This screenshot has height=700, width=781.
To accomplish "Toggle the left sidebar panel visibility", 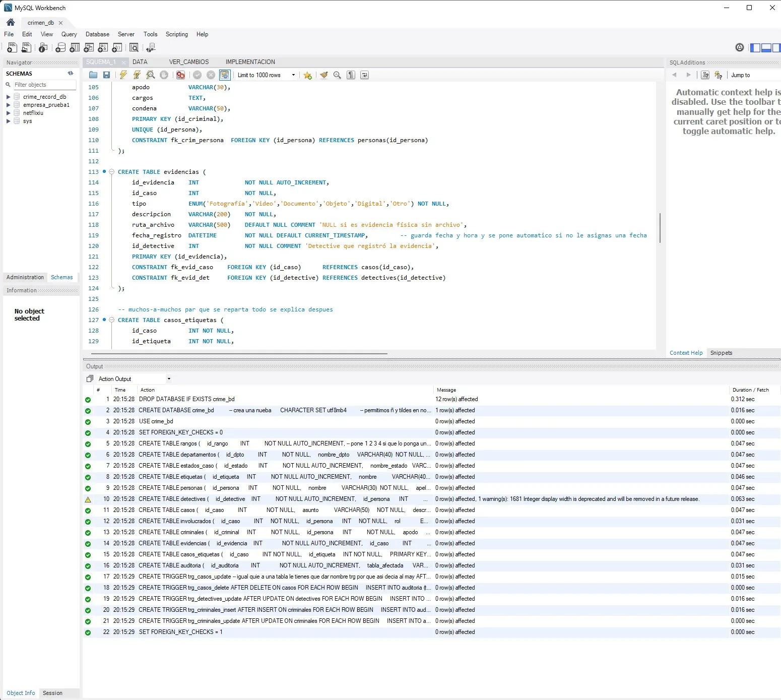I will (x=755, y=48).
